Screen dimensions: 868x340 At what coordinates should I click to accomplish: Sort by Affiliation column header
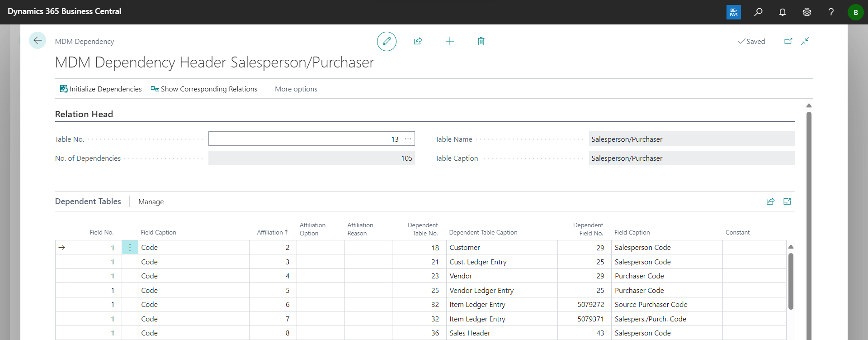tap(272, 232)
